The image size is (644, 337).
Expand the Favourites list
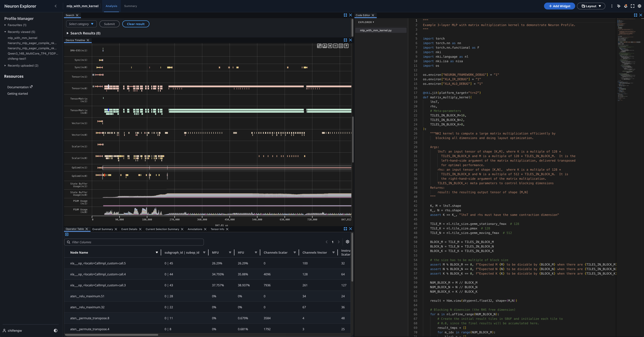(x=5, y=25)
